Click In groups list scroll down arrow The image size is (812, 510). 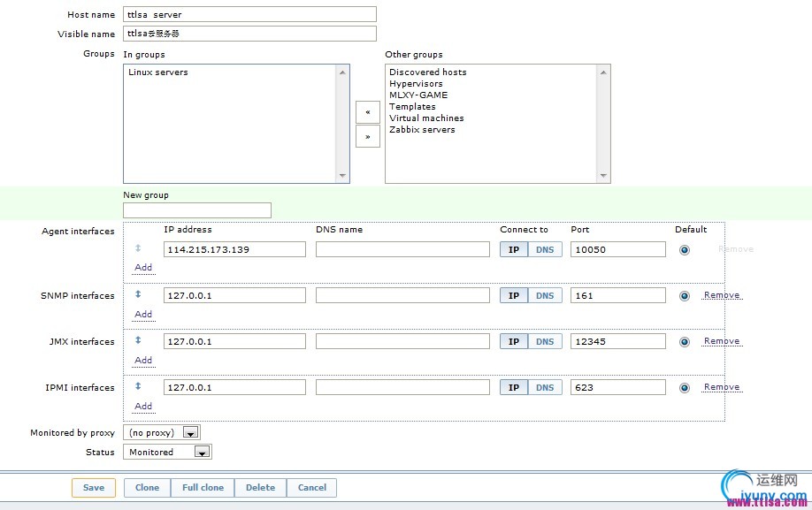coord(342,175)
